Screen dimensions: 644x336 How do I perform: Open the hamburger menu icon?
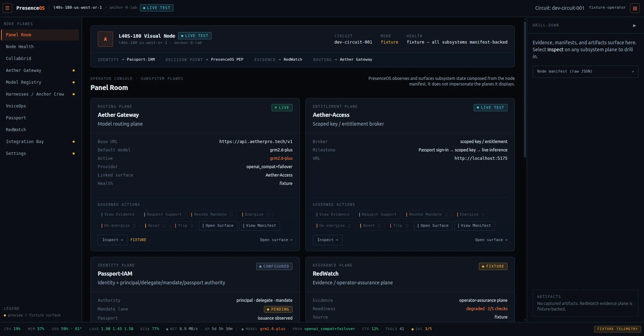(7, 8)
